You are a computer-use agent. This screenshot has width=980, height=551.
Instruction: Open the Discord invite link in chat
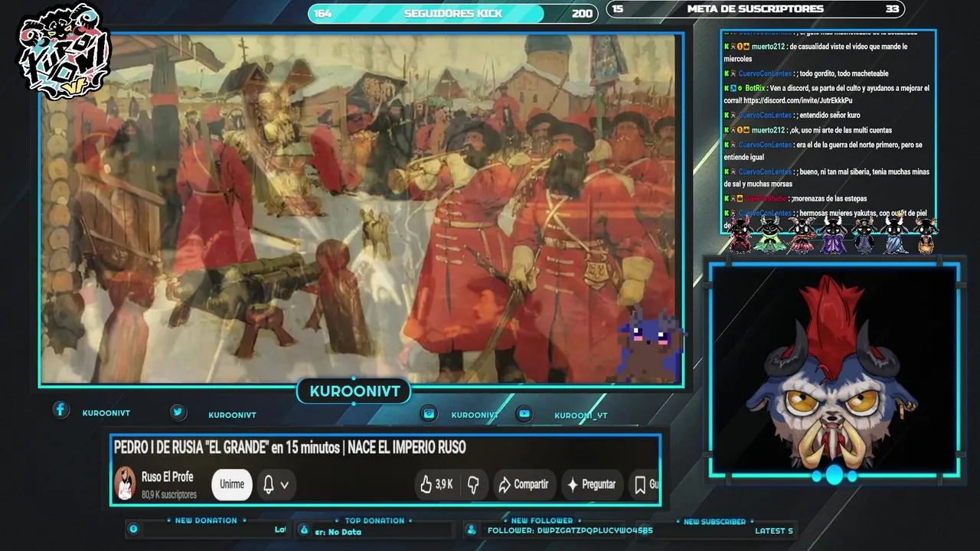point(797,100)
